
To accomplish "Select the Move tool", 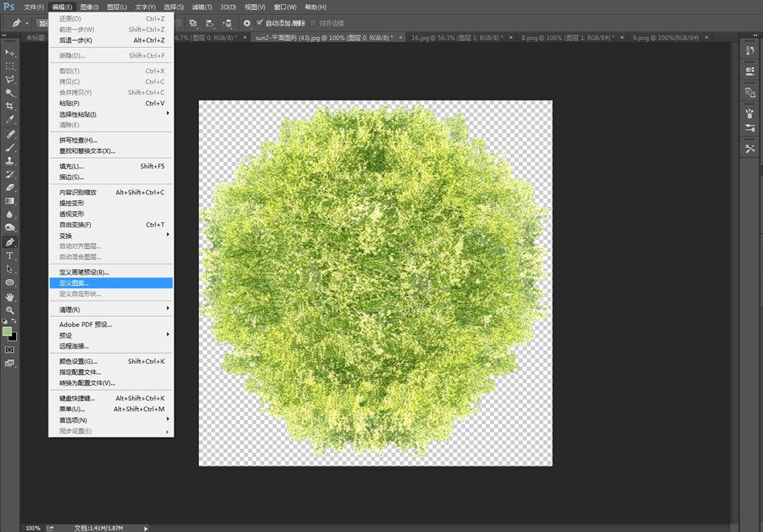I will click(x=10, y=52).
